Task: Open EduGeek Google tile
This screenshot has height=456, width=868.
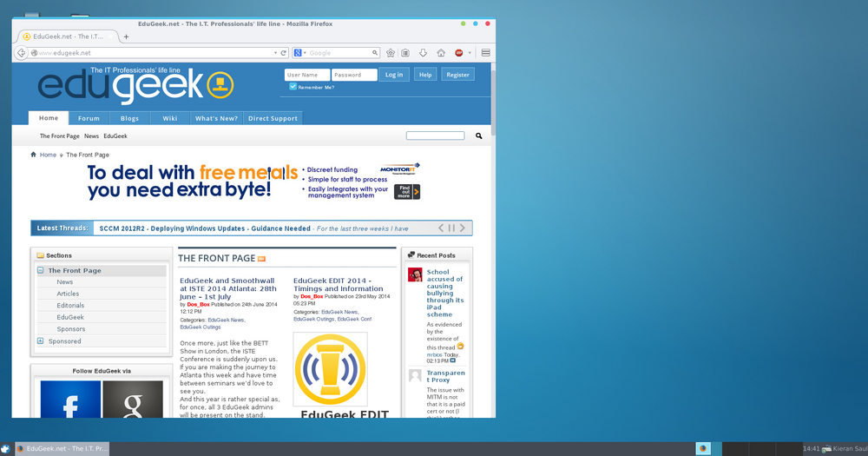Action: (x=133, y=399)
